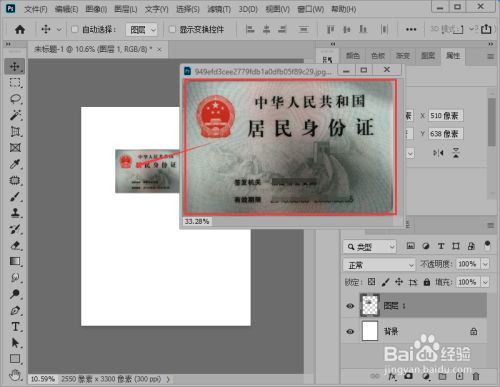The image size is (500, 387).
Task: Click the Y position field 638 像素
Action: tap(445, 134)
